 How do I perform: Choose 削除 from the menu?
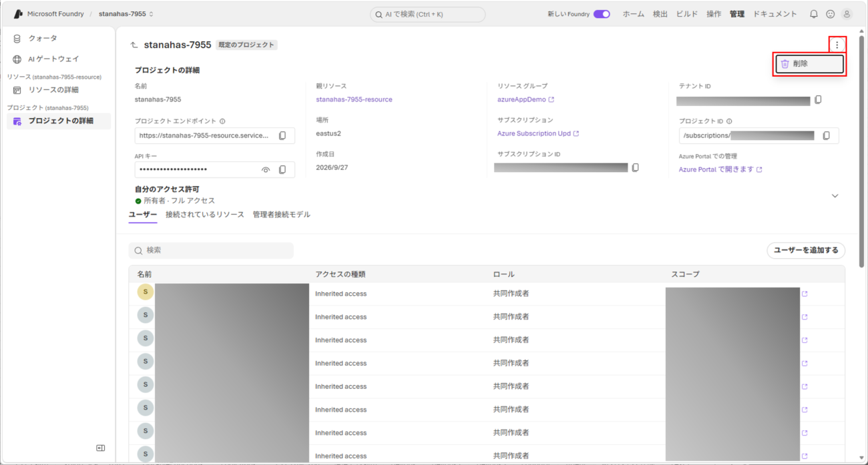coord(809,64)
